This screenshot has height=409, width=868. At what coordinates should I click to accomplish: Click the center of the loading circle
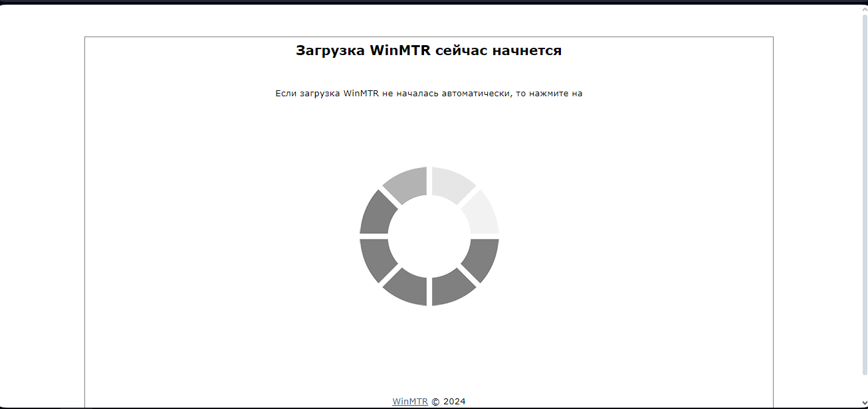[429, 238]
